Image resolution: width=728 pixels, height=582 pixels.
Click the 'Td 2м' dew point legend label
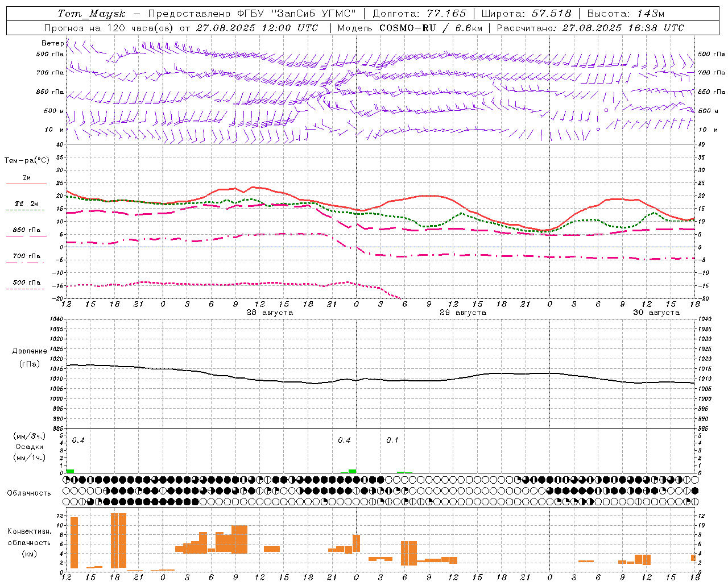(x=26, y=203)
